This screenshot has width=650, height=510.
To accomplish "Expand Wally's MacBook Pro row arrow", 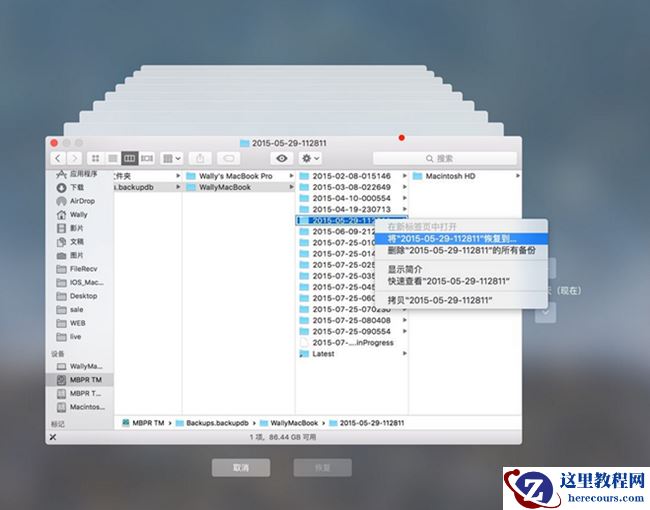I will (291, 176).
